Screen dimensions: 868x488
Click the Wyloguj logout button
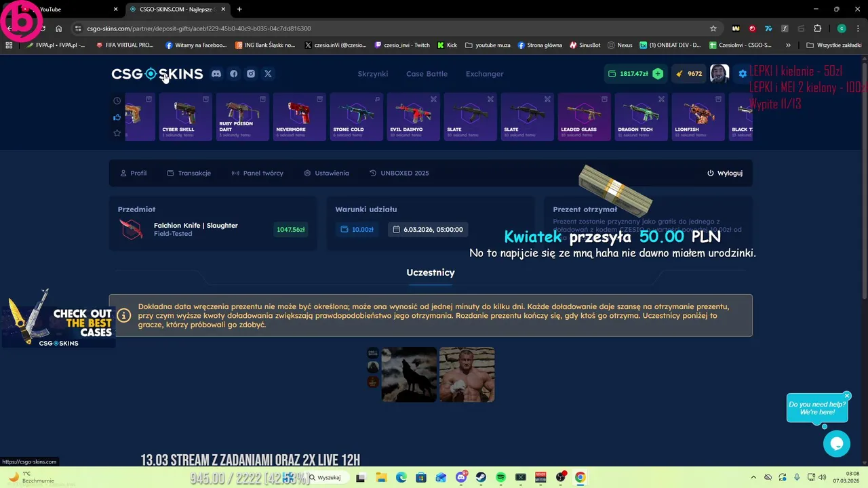pos(725,173)
